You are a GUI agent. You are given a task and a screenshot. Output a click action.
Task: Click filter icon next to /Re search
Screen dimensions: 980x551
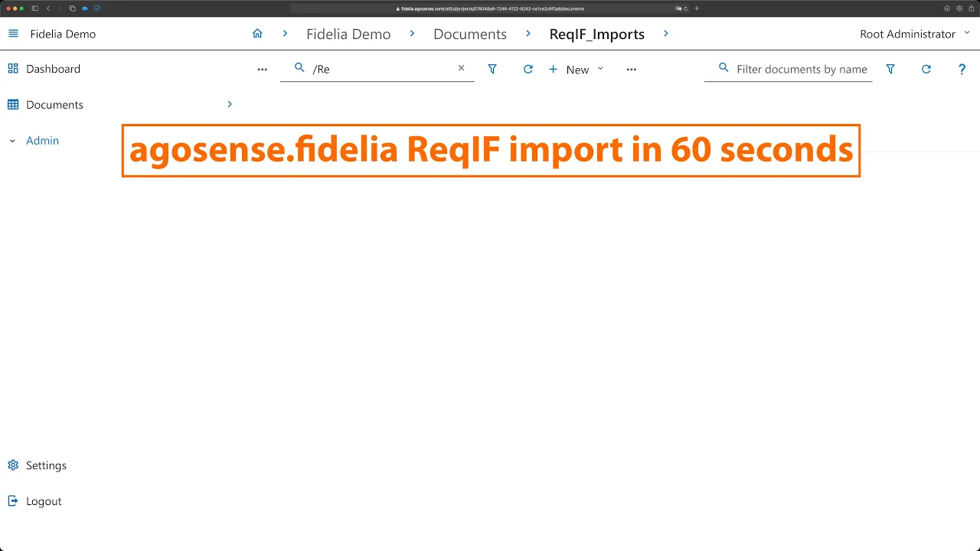[x=492, y=69]
